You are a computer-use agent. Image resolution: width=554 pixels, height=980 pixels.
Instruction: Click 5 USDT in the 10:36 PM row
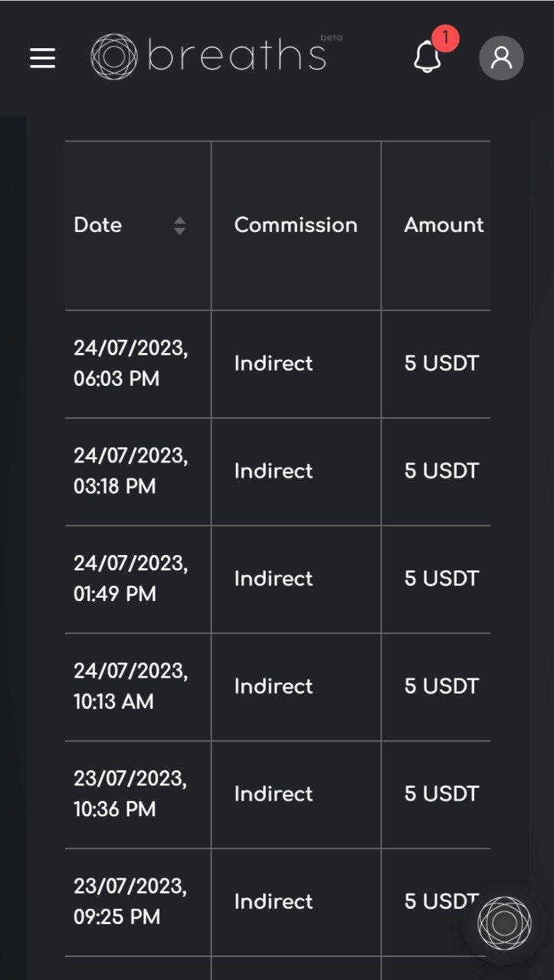coord(441,794)
